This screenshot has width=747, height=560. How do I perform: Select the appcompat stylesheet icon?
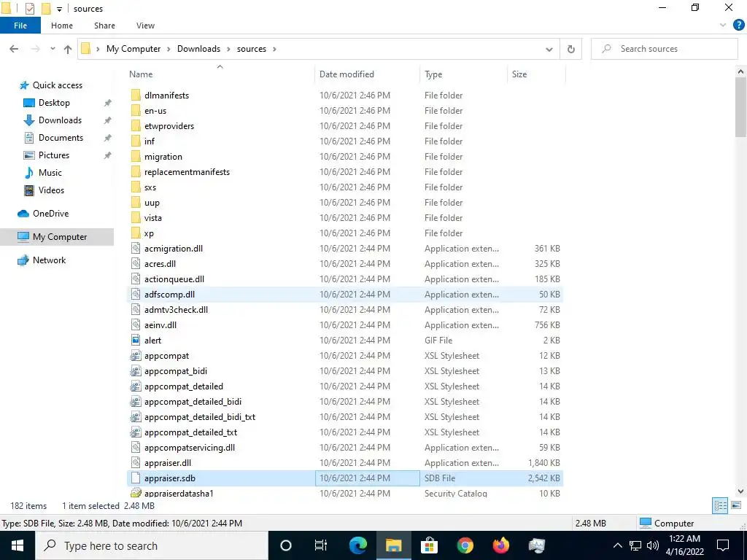(136, 356)
